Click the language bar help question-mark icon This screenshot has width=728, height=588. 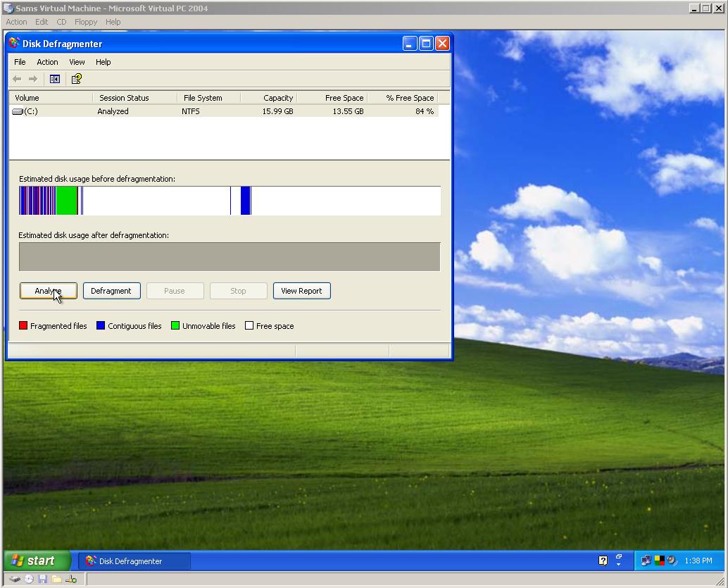click(x=603, y=561)
